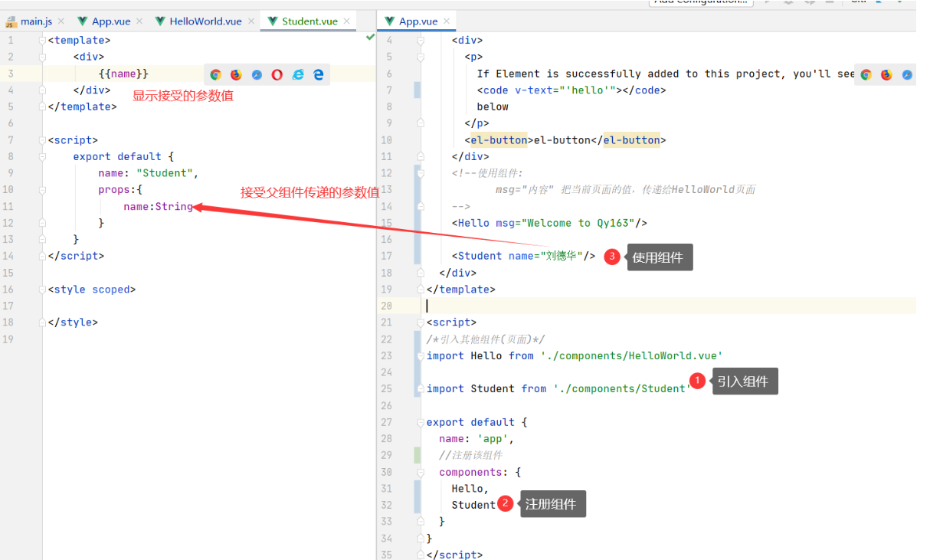This screenshot has height=560, width=930.
Task: Click name:String prop declaration
Action: coord(158,206)
